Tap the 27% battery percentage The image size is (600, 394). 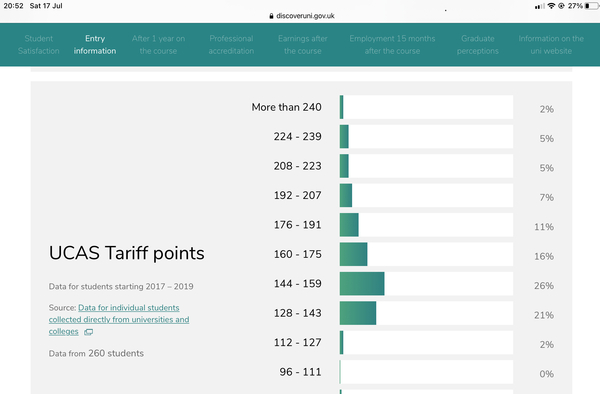pos(575,6)
